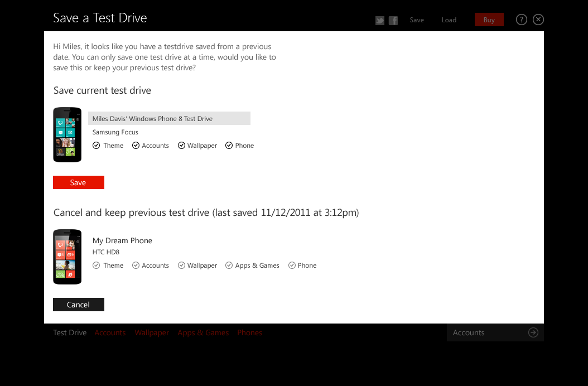Click the 'Save current test drive' heading
The image size is (588, 386).
point(102,90)
